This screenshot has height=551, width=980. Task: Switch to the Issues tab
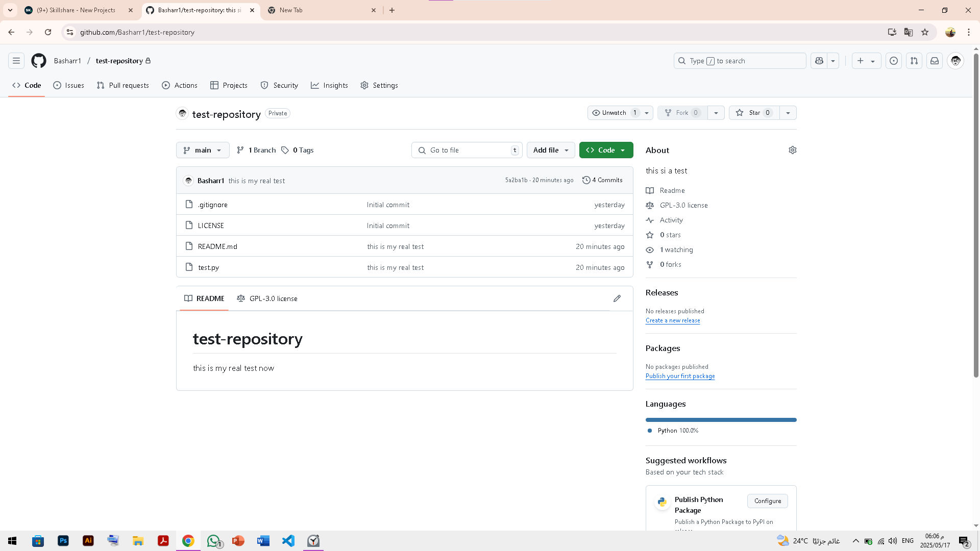click(x=69, y=85)
